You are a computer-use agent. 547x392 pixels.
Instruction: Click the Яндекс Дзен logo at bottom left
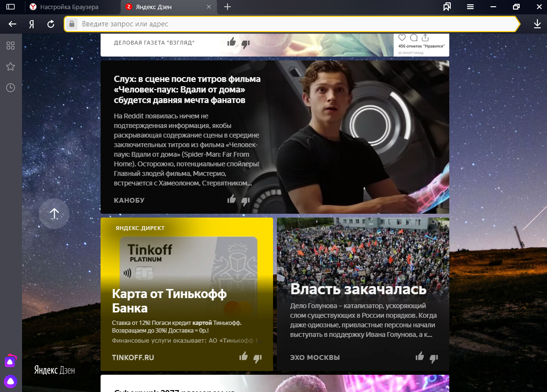tap(55, 370)
